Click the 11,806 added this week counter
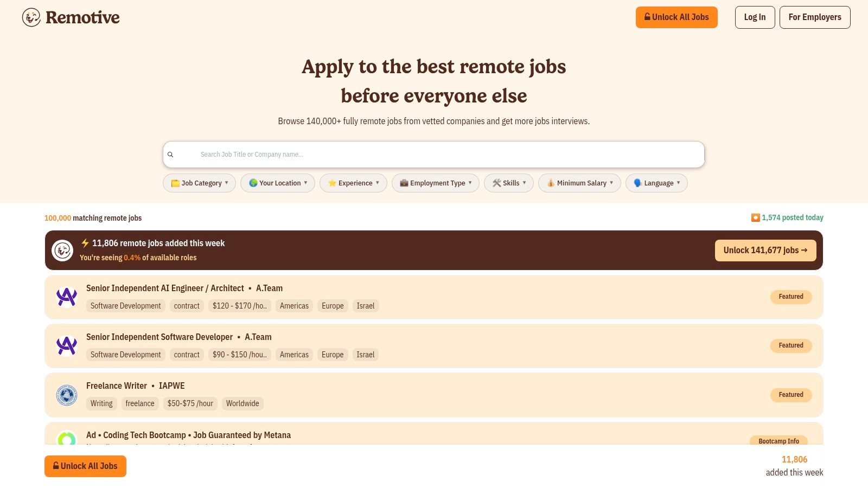The width and height of the screenshot is (868, 488). 794,466
